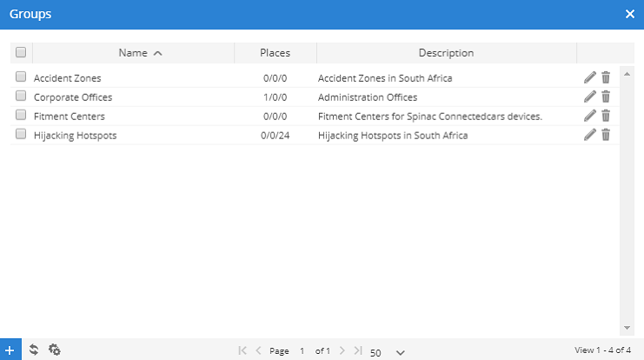Edit the Corporate Offices group
This screenshot has height=360, width=644.
pos(590,97)
